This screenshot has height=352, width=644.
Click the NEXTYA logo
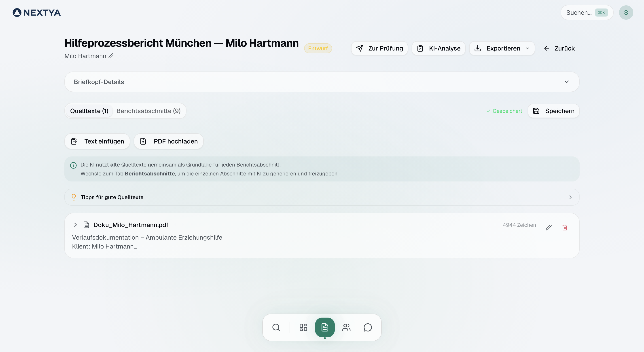tap(36, 13)
